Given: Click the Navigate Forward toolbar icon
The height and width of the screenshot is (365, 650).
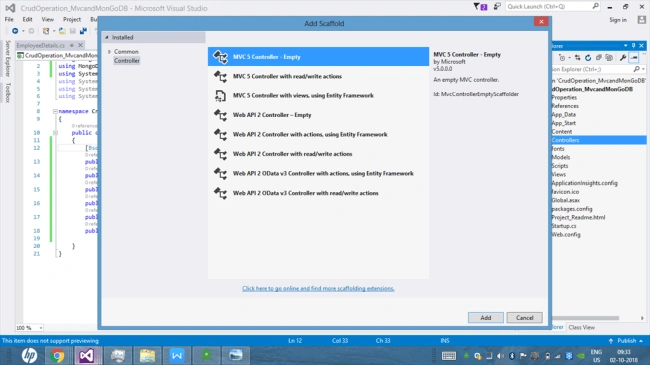Looking at the screenshot, I should tap(31, 31).
